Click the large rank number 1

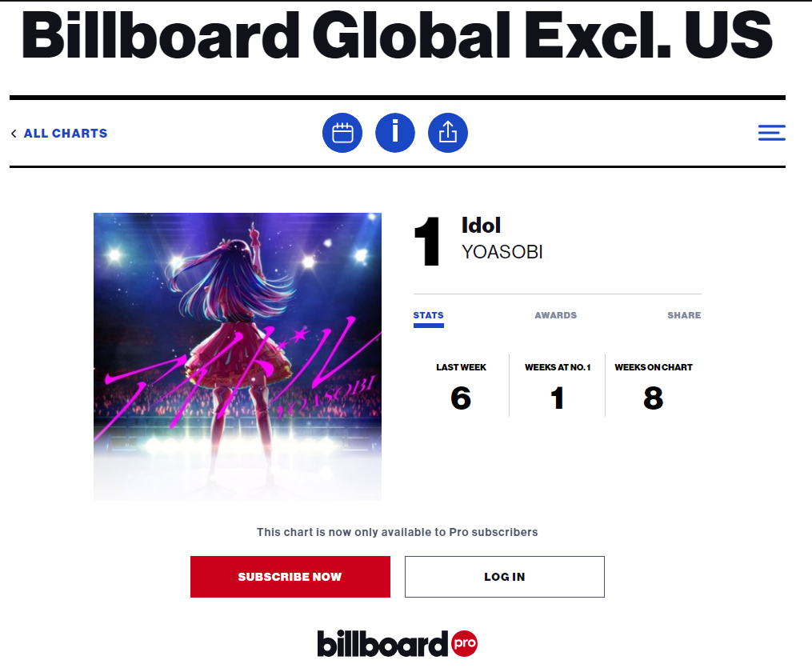pos(427,243)
